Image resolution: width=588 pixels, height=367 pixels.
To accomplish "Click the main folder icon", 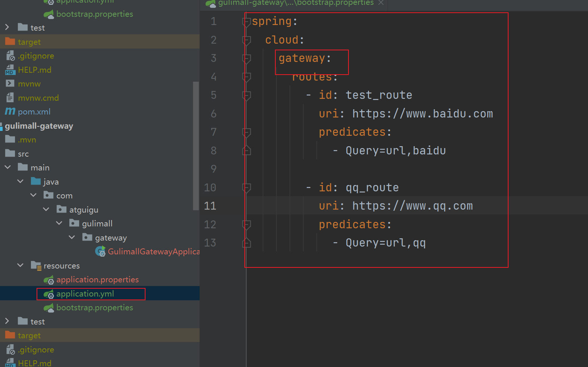I will pos(23,167).
